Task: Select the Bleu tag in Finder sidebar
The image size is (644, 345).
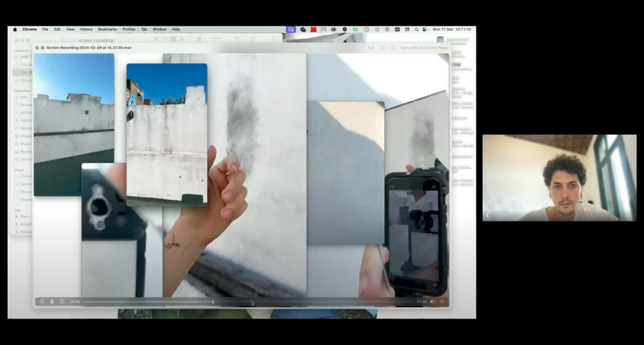Action: click(23, 216)
